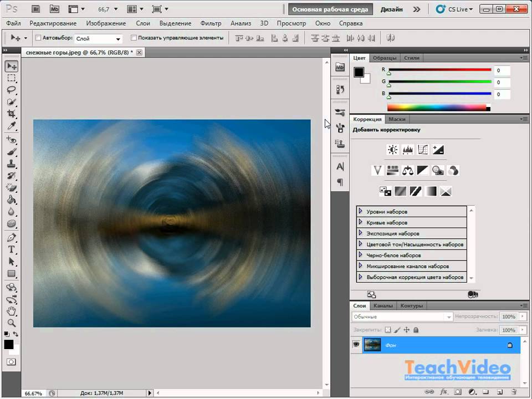Select the Red Eye healing tool
This screenshot has width=532, height=399.
pos(12,140)
